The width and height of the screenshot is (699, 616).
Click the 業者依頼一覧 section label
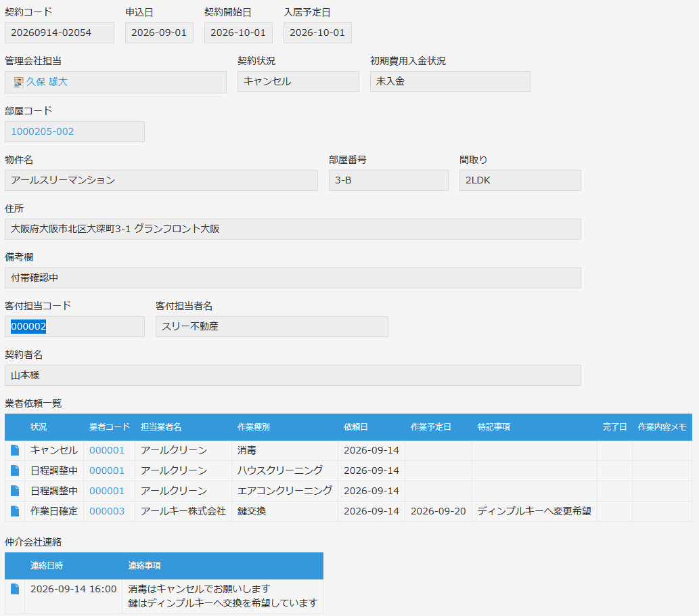coord(33,403)
